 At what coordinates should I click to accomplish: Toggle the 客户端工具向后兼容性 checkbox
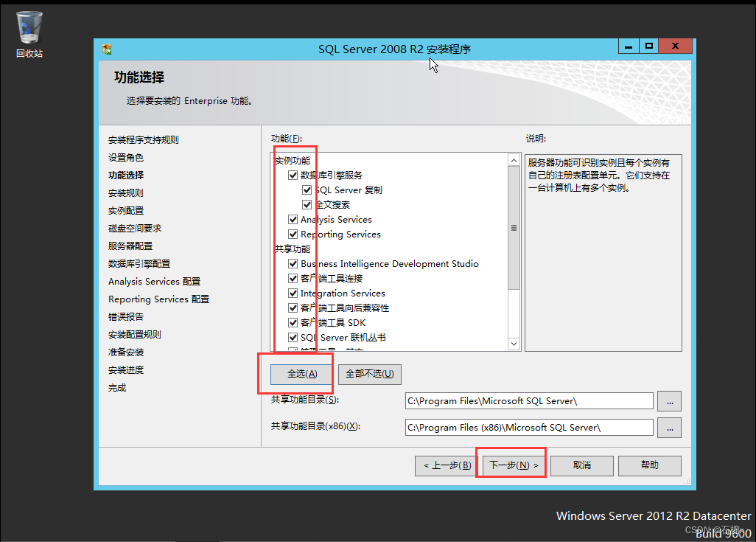293,308
